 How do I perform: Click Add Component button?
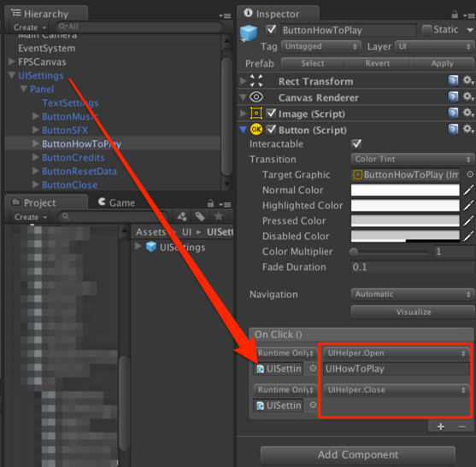357,454
